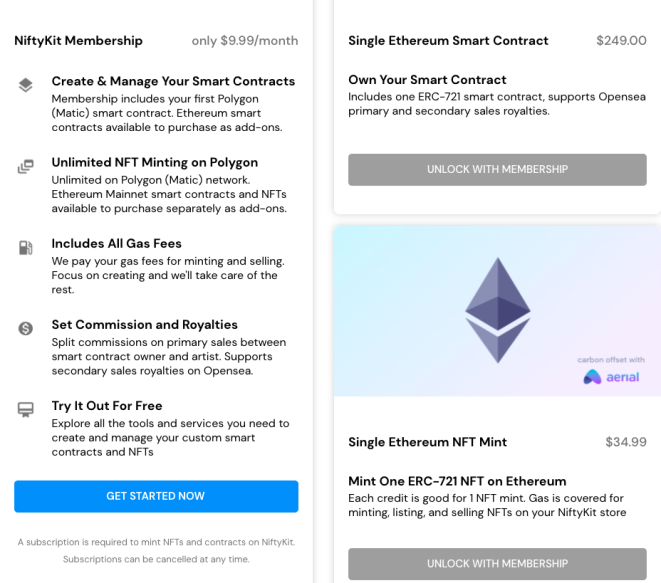Click the layers icon beside Create & Manage
Image resolution: width=661 pixels, height=583 pixels.
25,85
